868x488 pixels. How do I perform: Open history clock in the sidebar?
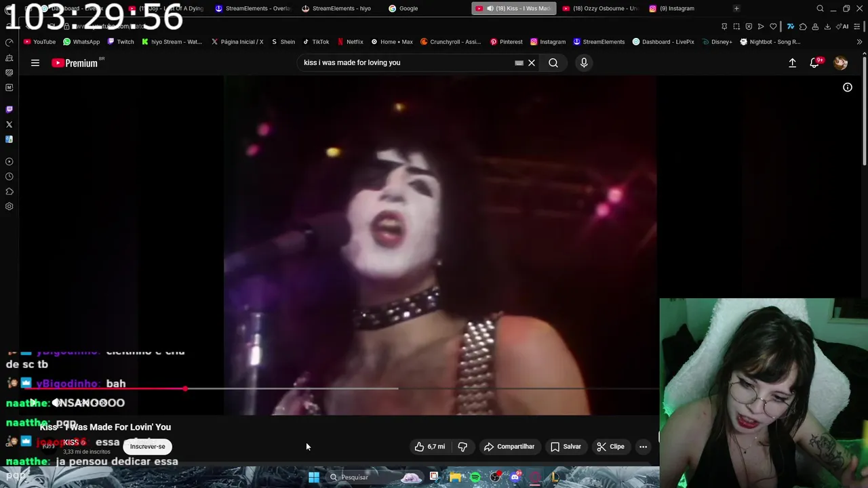[9, 176]
